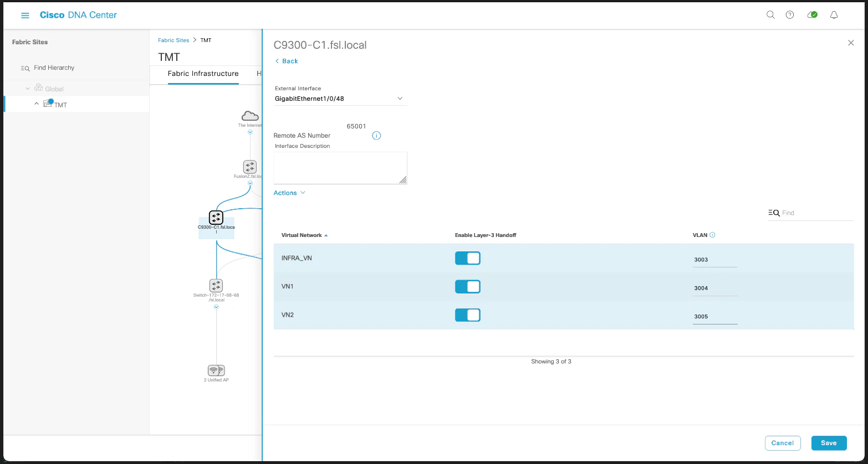Click the Find Hierarchy search field
Screen dimensions: 868x464
(54, 68)
